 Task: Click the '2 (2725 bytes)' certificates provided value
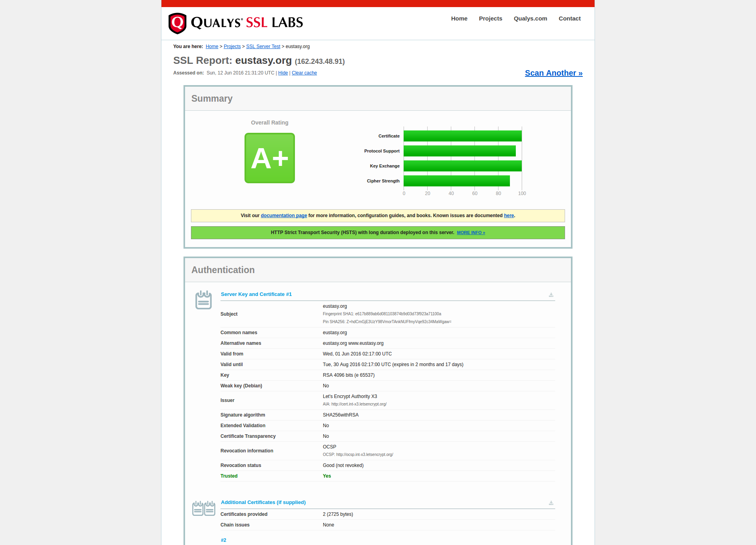pyautogui.click(x=338, y=514)
